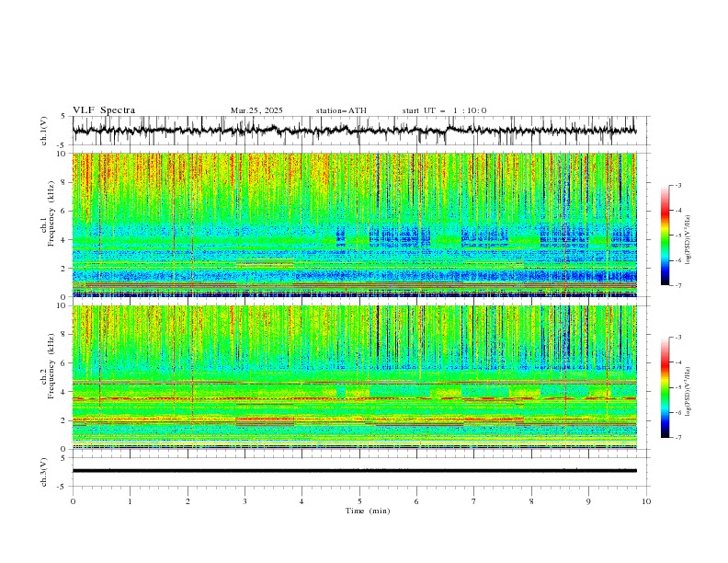Click the 'station=ATH' label
728x563 pixels.
341,110
